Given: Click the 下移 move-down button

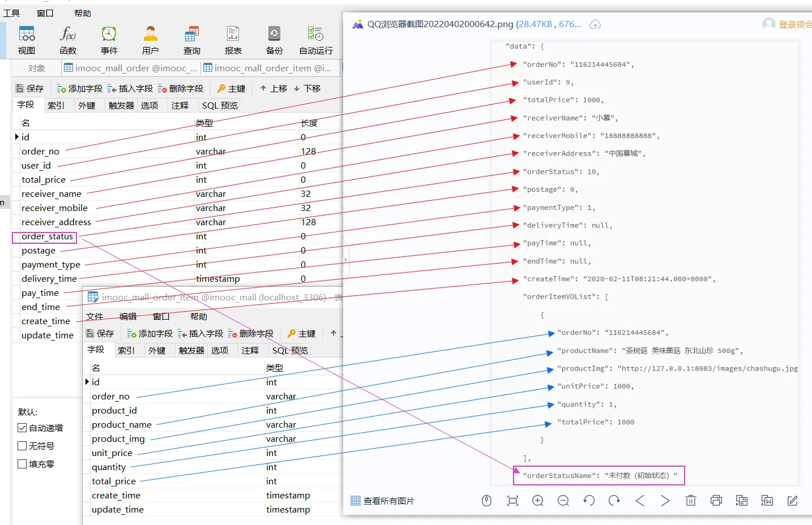Looking at the screenshot, I should tap(307, 88).
